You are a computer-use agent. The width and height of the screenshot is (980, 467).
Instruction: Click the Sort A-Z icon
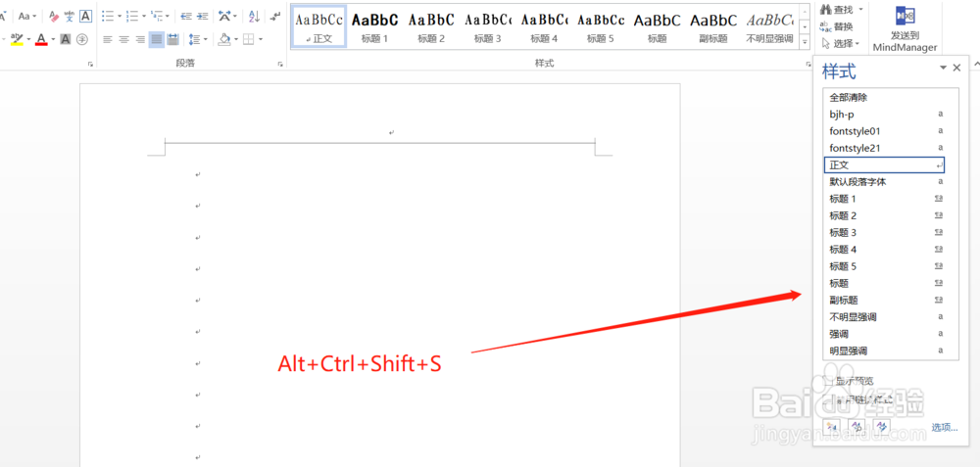coord(254,17)
